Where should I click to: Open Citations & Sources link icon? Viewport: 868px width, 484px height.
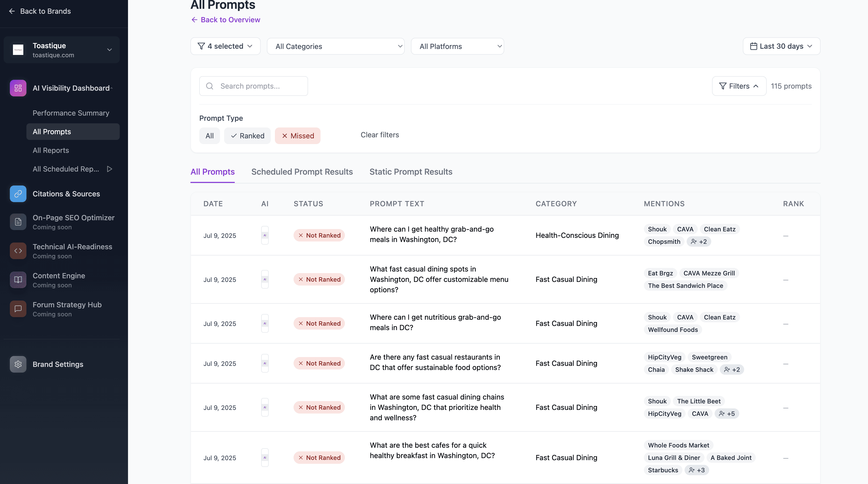tap(18, 194)
